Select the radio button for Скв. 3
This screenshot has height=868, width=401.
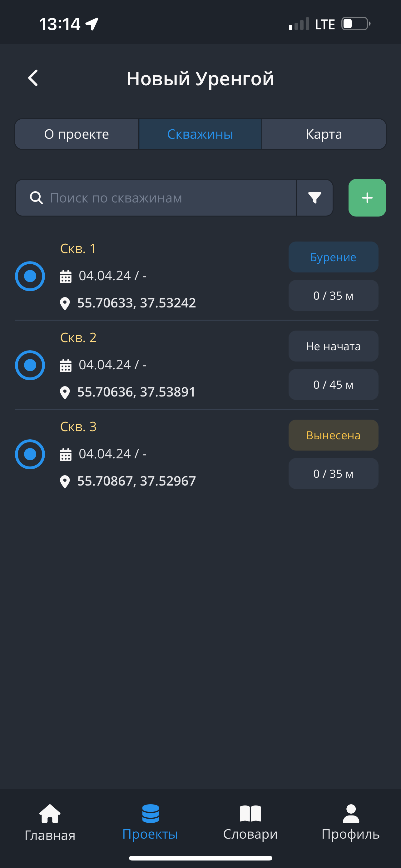point(30,454)
